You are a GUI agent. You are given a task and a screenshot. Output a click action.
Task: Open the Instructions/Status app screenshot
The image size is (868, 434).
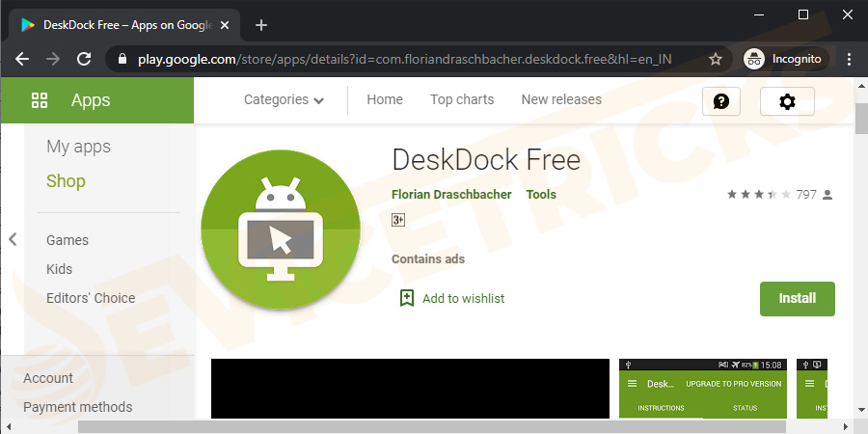tap(703, 389)
